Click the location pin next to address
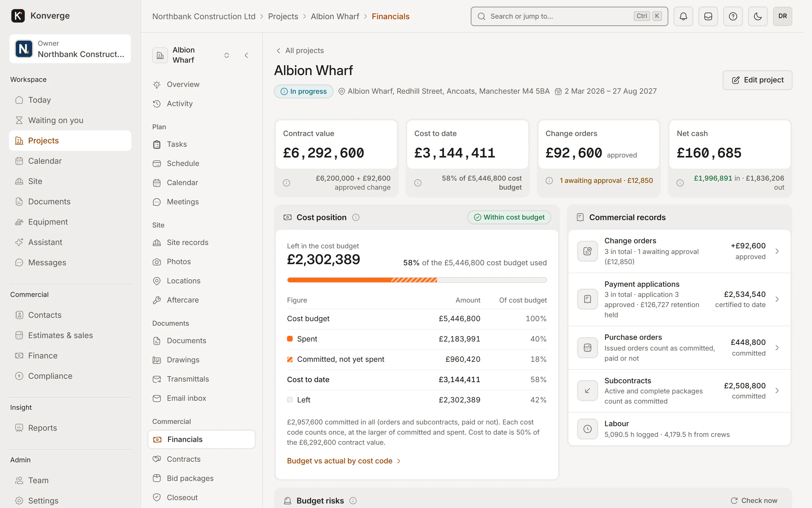 pos(342,91)
